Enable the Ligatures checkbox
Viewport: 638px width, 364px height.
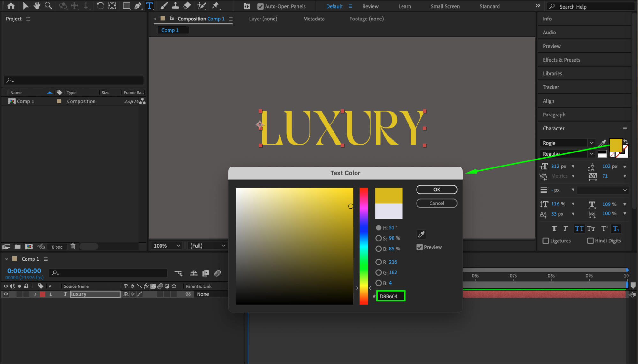(546, 241)
